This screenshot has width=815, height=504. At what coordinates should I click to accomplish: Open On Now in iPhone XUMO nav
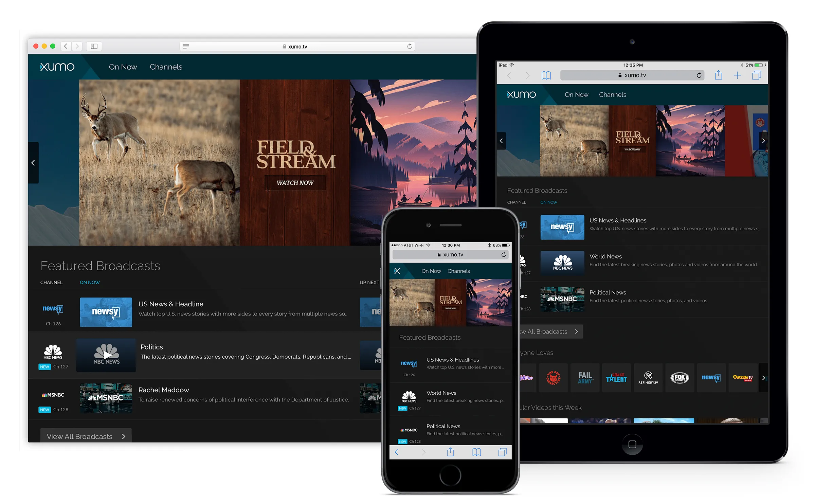[x=431, y=271]
